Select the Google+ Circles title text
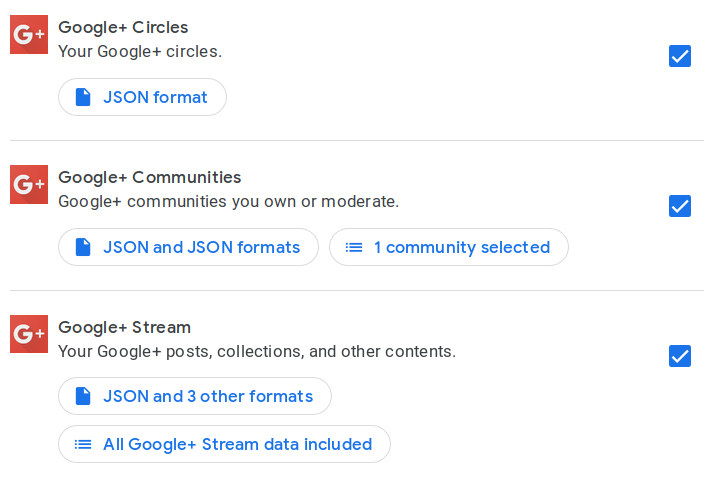The width and height of the screenshot is (709, 483). [x=123, y=28]
